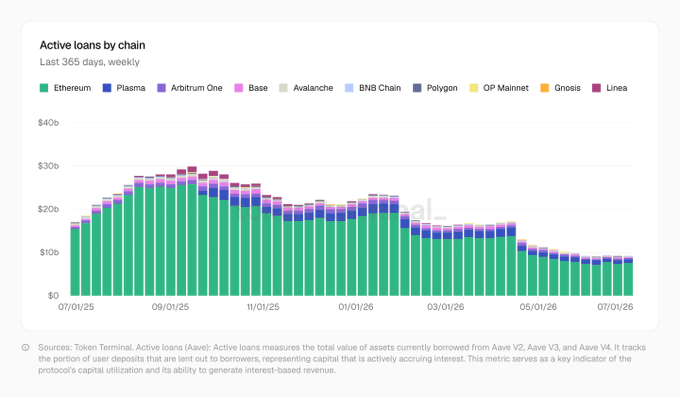Click the $30b axis label

click(48, 166)
